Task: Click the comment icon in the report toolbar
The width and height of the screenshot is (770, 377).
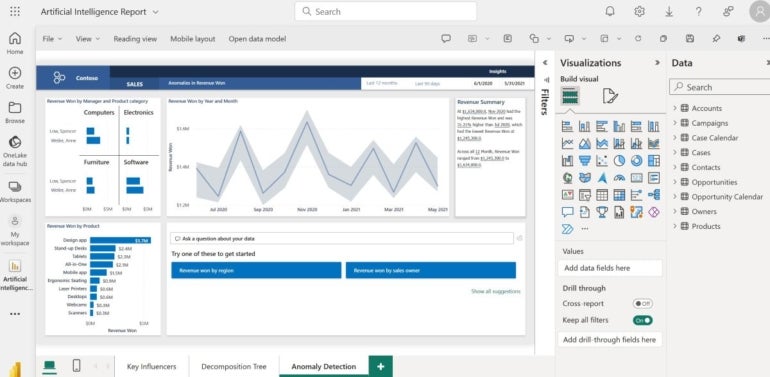Action: pos(446,39)
